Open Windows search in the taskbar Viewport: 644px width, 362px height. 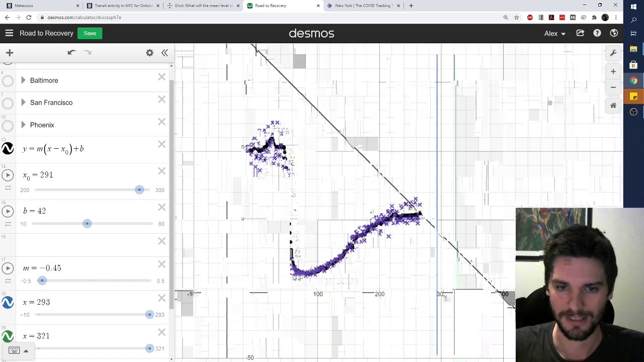coord(633,20)
